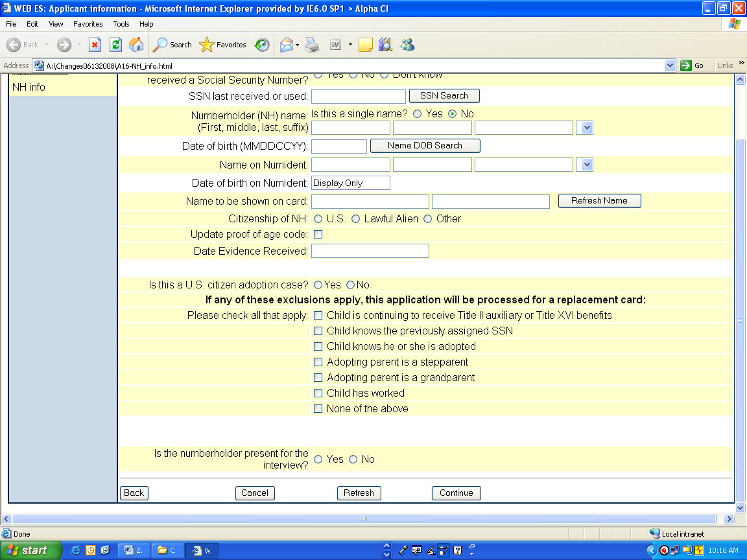Tick the 'Update proof of age code' checkbox
This screenshot has width=747, height=560.
tap(318, 235)
